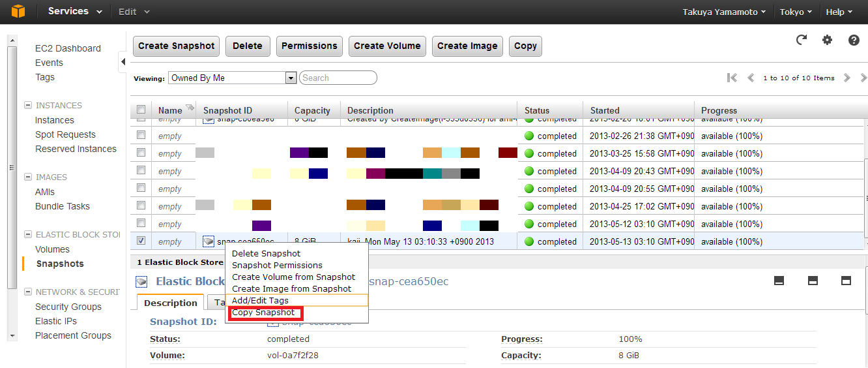The height and width of the screenshot is (368, 868).
Task: Open the Viewing Owned By Me combo box
Action: point(233,78)
